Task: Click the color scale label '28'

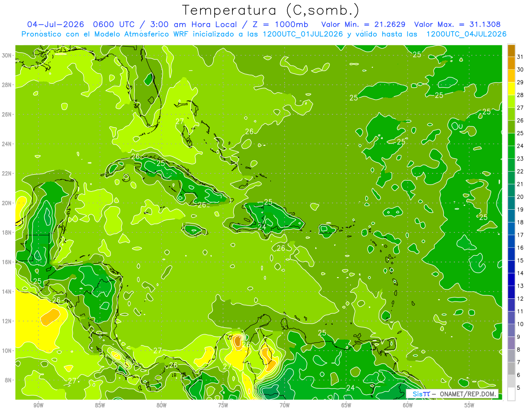Action: tap(520, 95)
